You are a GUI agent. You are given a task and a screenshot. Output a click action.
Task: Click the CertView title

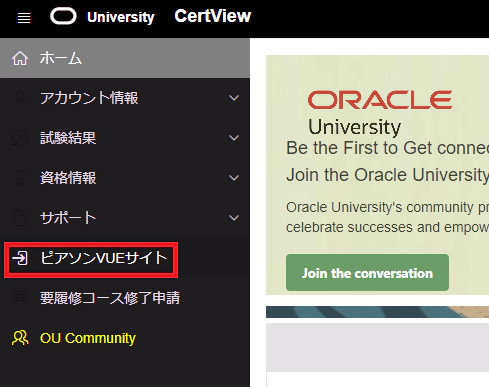click(213, 16)
